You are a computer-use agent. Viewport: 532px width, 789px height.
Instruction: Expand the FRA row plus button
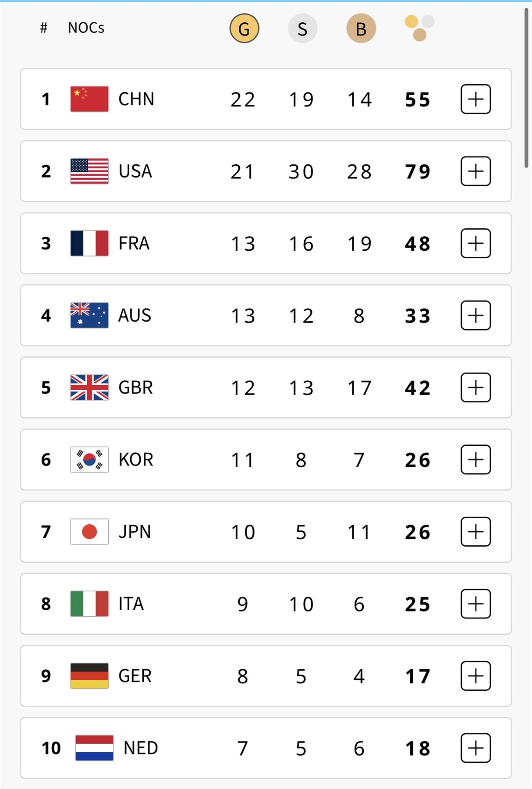pos(475,243)
